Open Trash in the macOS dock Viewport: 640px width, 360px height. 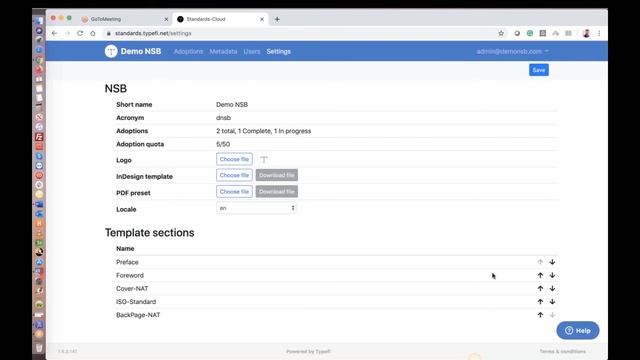[39, 347]
